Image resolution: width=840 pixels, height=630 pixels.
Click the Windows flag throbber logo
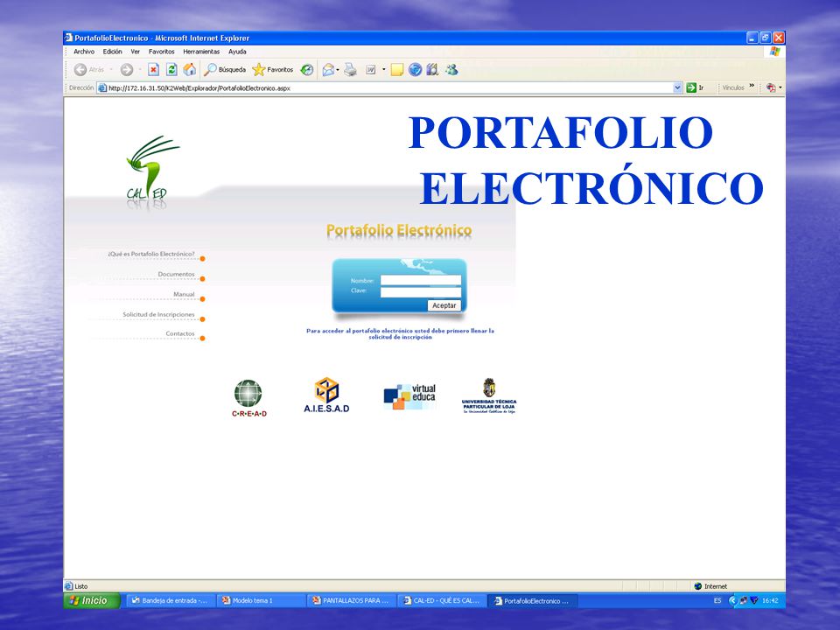[x=774, y=52]
